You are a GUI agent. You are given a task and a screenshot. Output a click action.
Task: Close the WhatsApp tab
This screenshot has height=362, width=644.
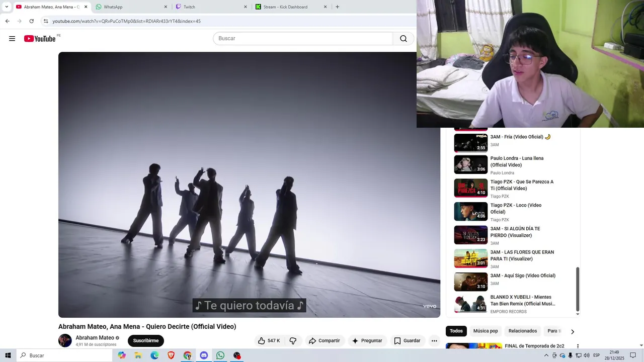tap(166, 7)
